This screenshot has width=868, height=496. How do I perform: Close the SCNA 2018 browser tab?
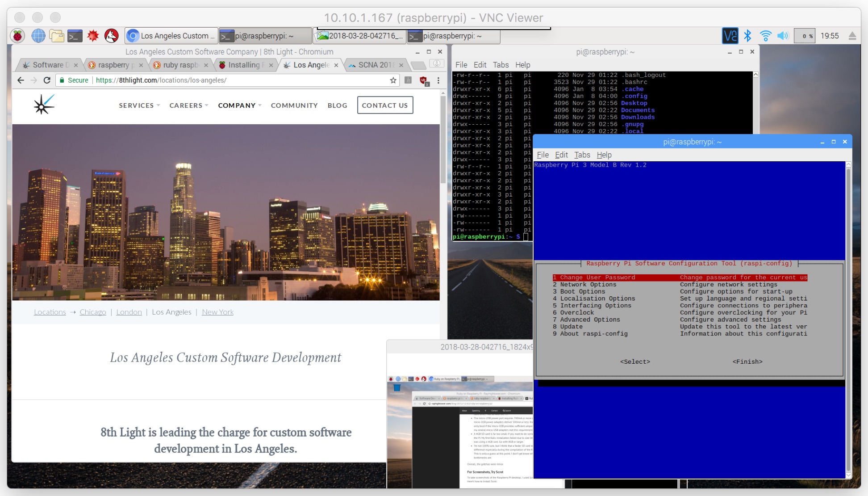(401, 65)
